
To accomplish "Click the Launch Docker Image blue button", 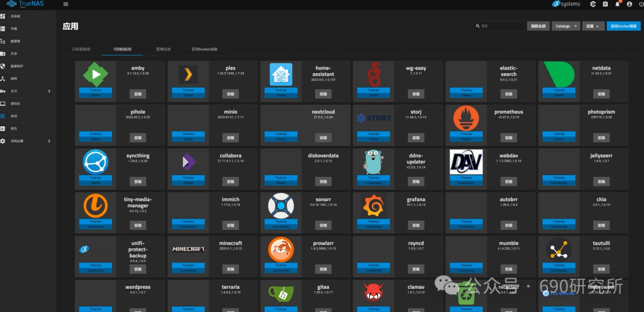I will click(624, 26).
